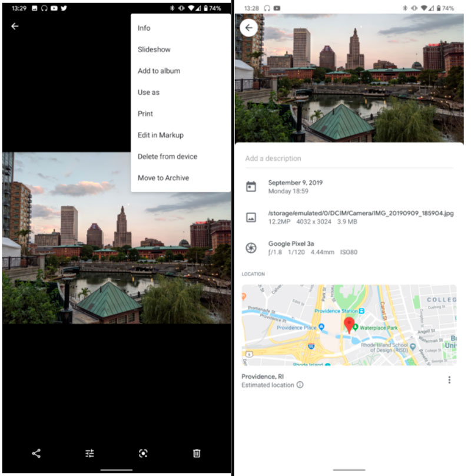
Task: Open the edit adjustments sliders icon
Action: [x=89, y=453]
